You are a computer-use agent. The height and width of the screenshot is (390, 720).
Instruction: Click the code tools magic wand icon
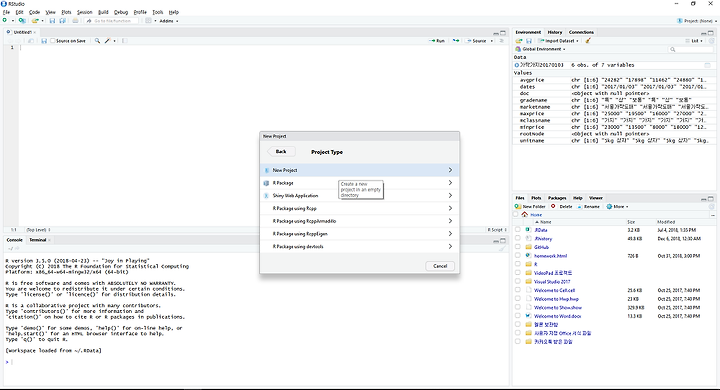107,41
